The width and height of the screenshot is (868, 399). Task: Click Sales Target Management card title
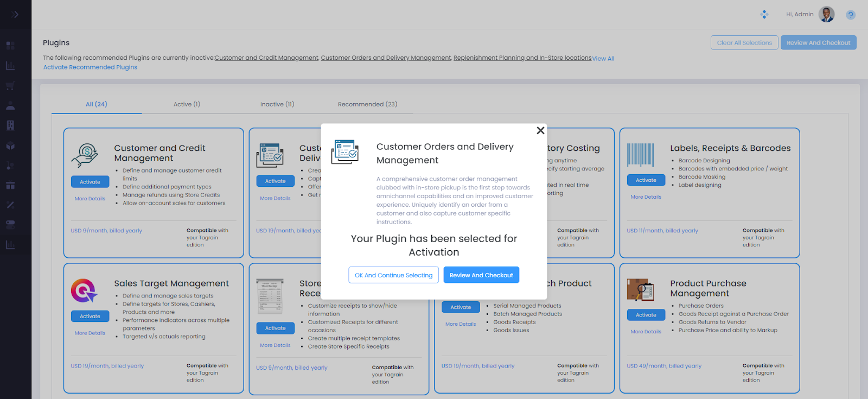point(171,283)
